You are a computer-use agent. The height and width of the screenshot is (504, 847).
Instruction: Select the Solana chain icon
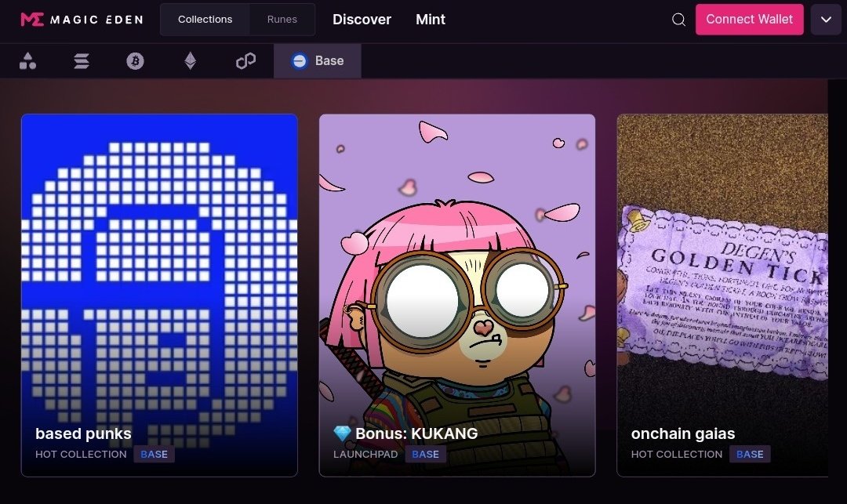coord(82,61)
